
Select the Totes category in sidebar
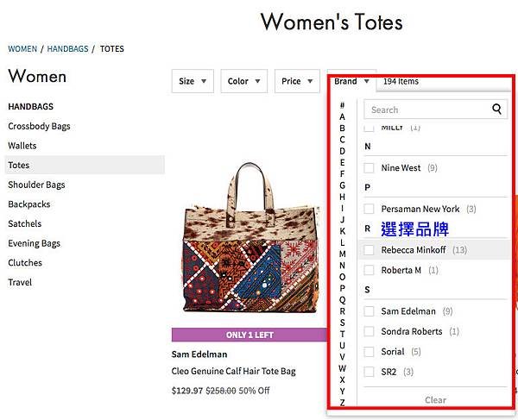click(x=85, y=165)
